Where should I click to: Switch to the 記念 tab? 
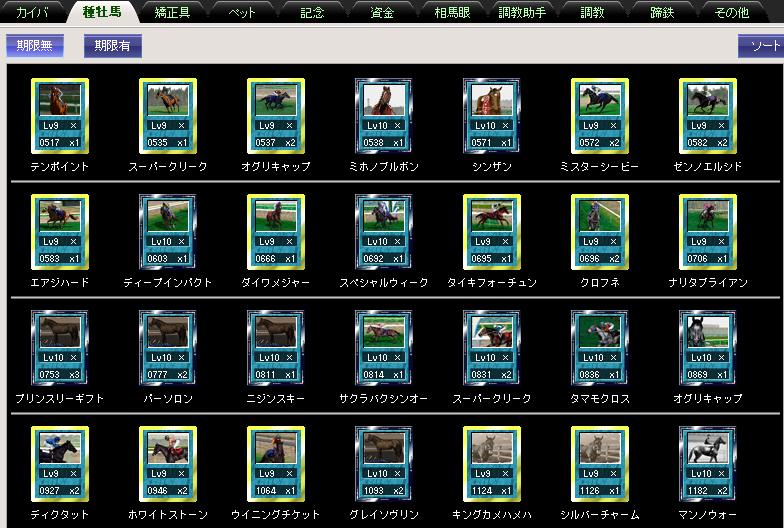pos(312,12)
